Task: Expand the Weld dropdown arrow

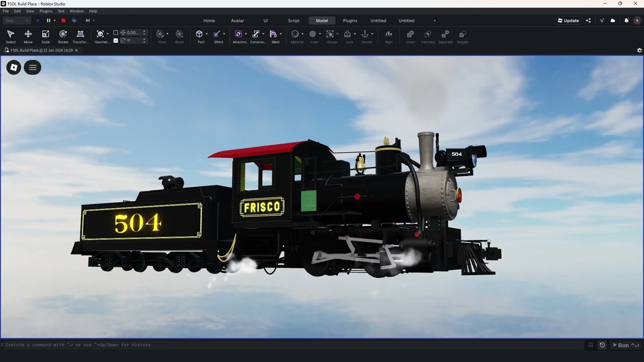Action: 281,34
